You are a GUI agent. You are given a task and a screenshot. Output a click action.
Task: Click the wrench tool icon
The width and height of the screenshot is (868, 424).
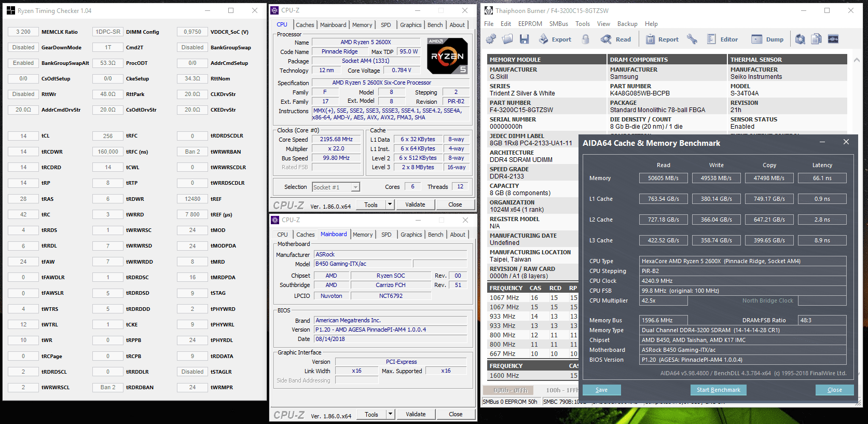[692, 39]
